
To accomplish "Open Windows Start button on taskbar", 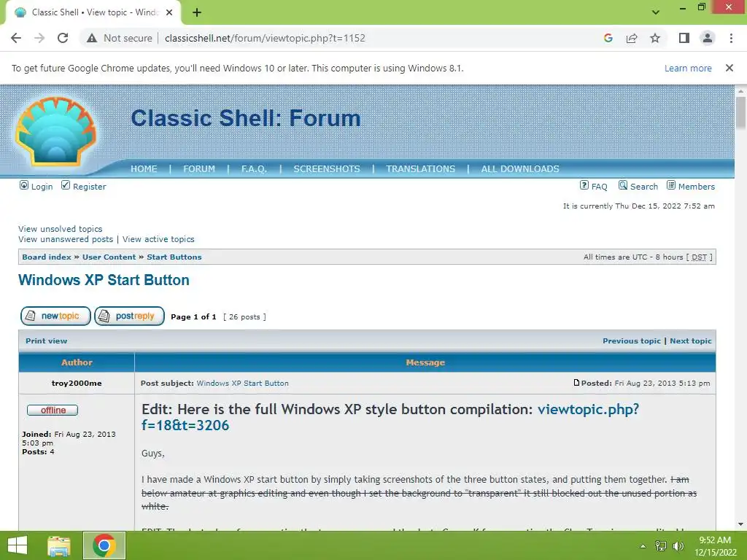I will [x=18, y=545].
